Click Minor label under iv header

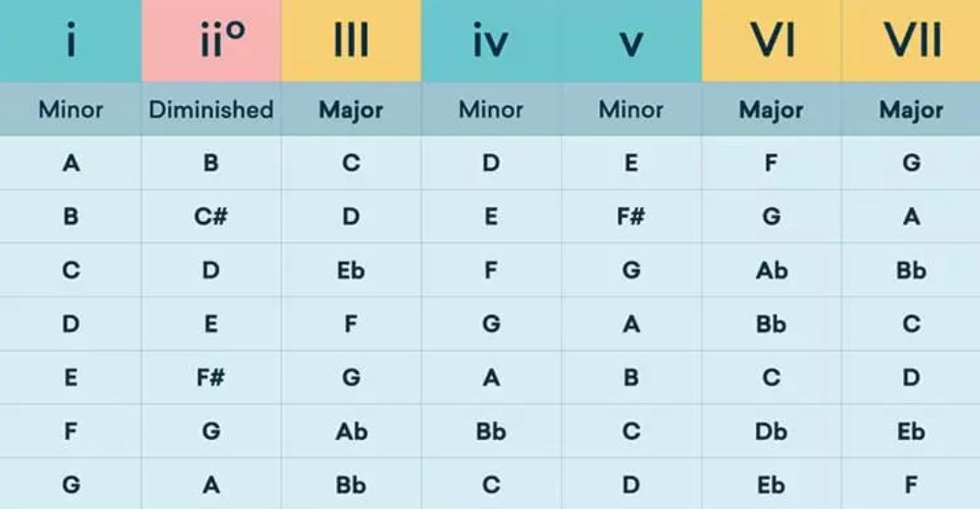pyautogui.click(x=491, y=110)
